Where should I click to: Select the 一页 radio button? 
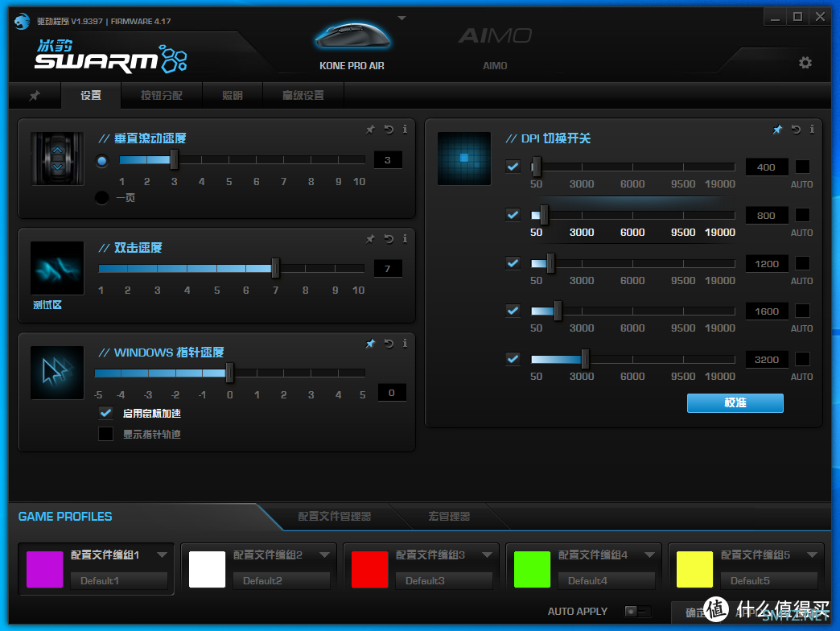[x=102, y=198]
